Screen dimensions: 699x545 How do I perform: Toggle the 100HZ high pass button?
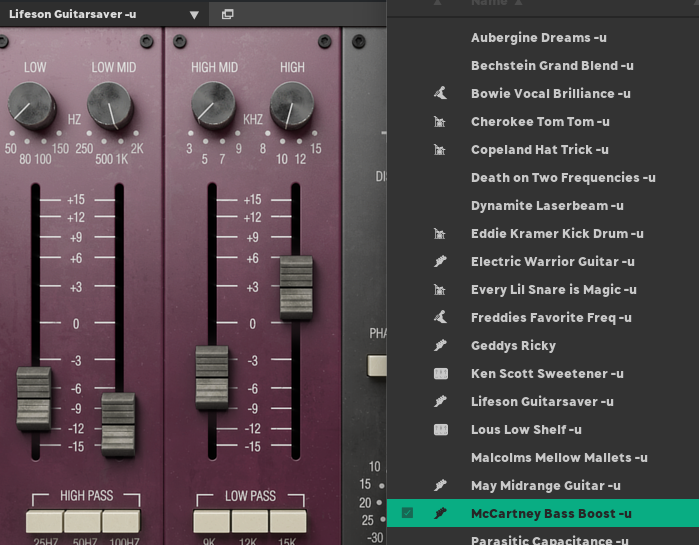[x=121, y=521]
